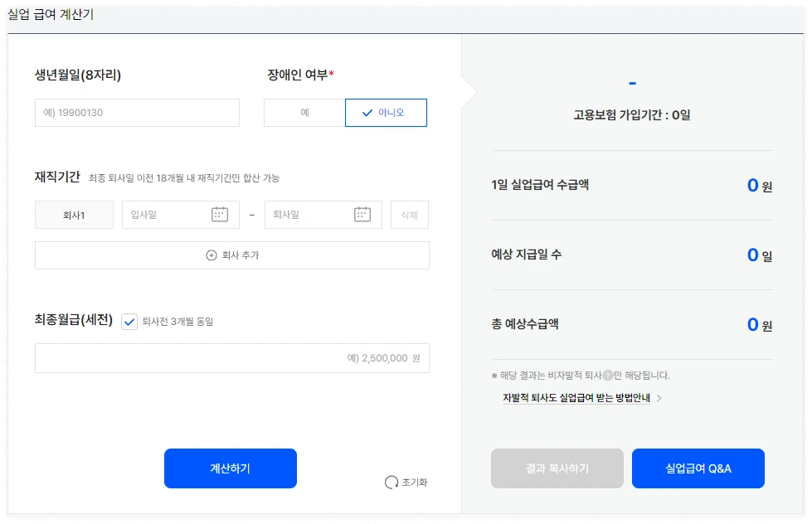The height and width of the screenshot is (524, 812).
Task: Open 실업급여 Q&A
Action: [698, 468]
